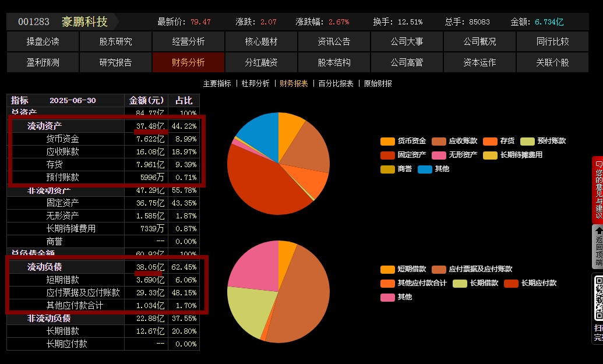603x364 pixels.
Task: Click the 预付账款 legend swatch
Action: tap(527, 142)
